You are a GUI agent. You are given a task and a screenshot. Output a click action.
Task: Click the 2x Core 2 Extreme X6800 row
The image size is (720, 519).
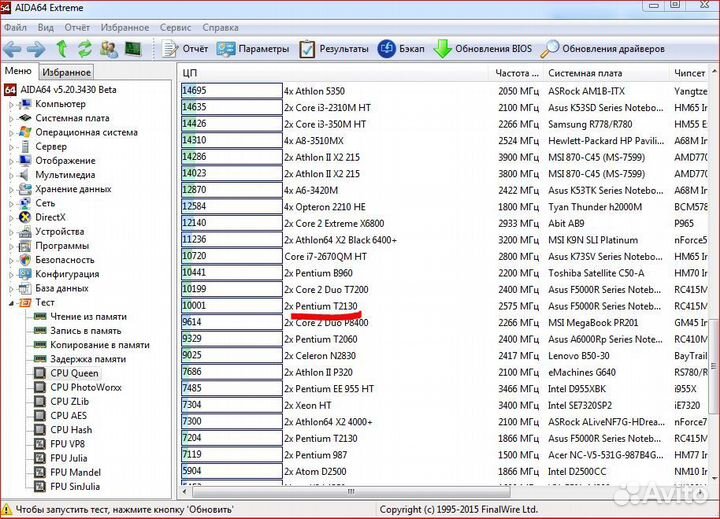pyautogui.click(x=444, y=223)
